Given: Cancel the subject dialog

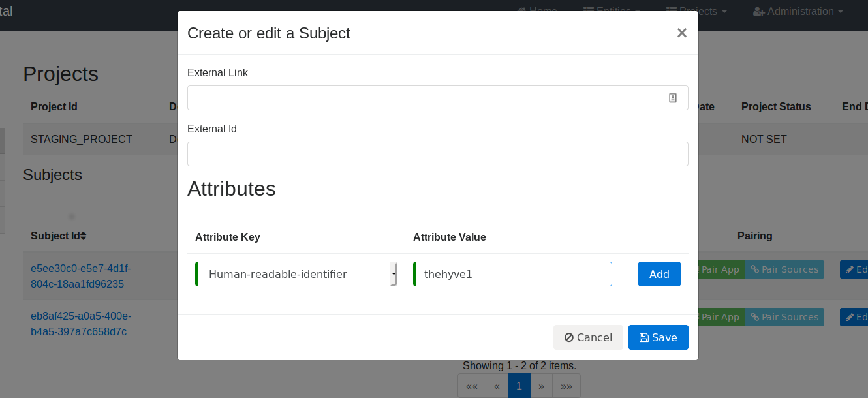Looking at the screenshot, I should [x=588, y=337].
